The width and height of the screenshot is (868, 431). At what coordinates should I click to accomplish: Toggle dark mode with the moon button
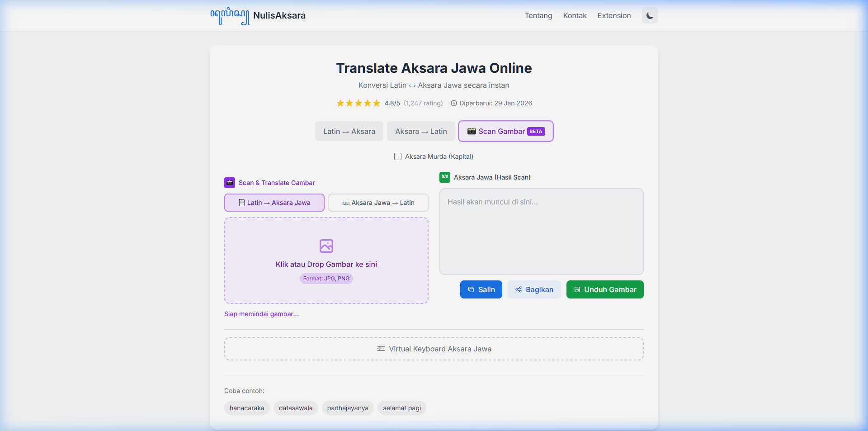(650, 15)
